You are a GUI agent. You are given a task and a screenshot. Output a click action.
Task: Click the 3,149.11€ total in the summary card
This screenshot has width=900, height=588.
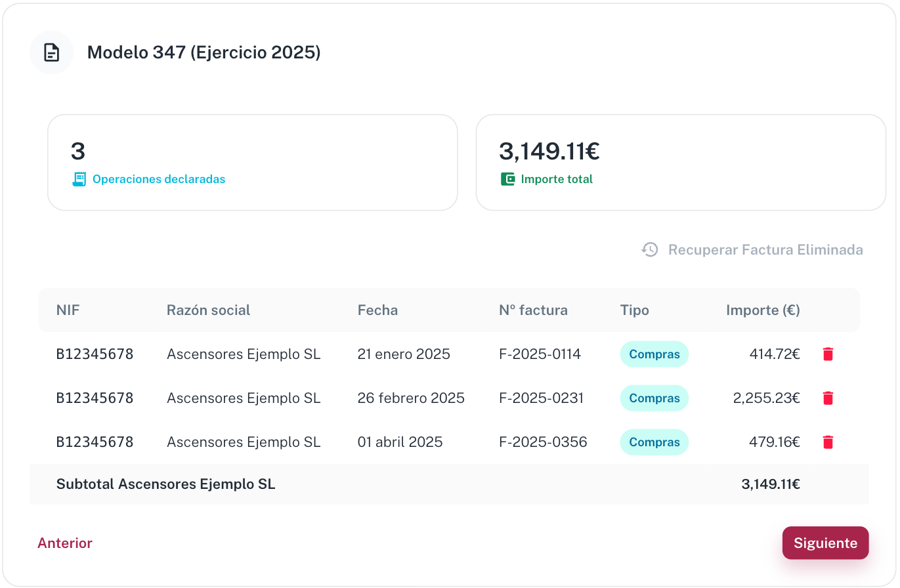[549, 152]
